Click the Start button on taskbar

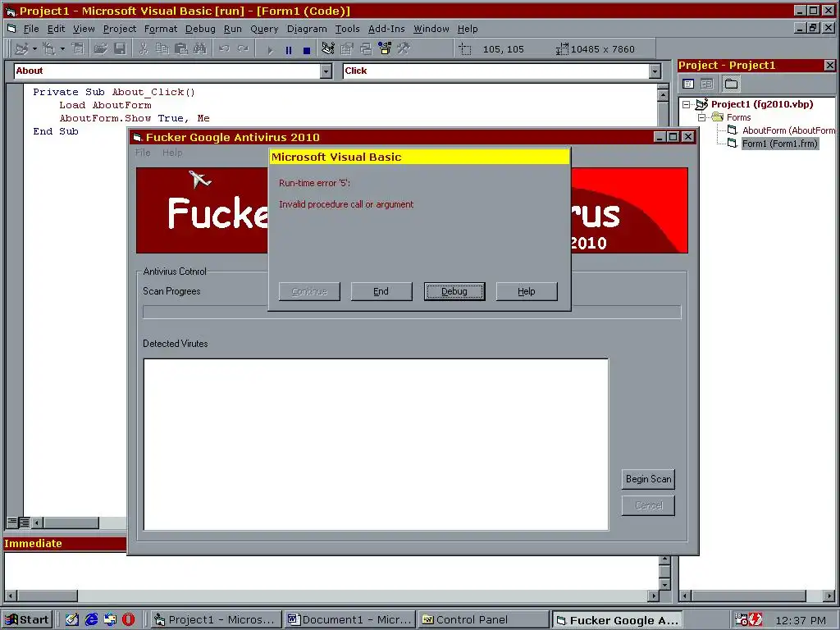click(28, 620)
